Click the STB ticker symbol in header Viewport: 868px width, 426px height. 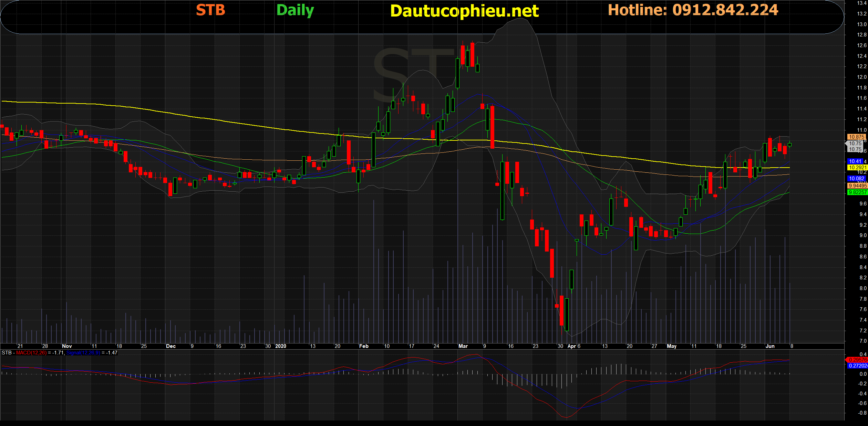(x=210, y=10)
